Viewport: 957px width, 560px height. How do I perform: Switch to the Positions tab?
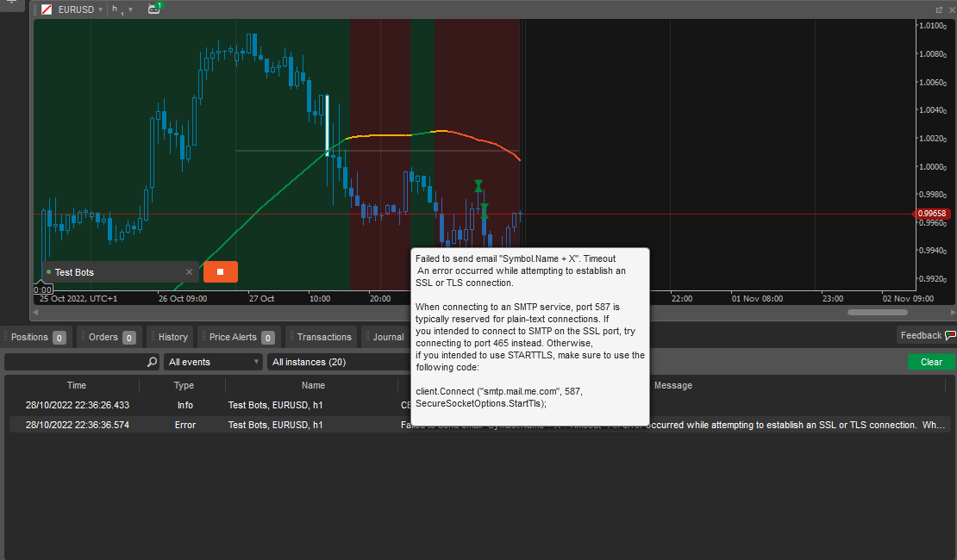click(x=37, y=337)
